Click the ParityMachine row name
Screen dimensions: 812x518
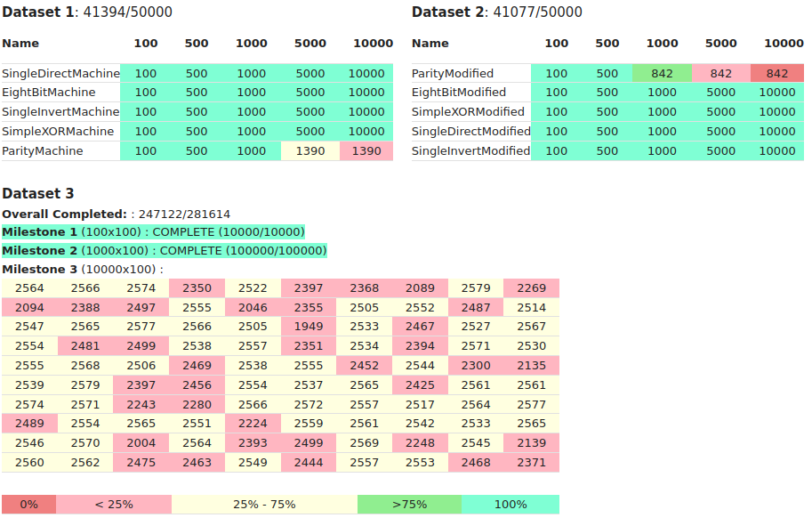point(43,151)
